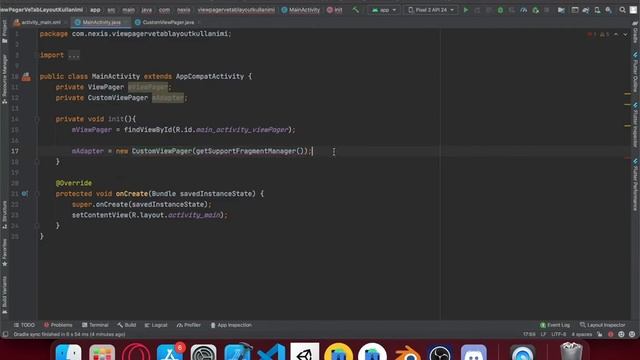Screen dimensions: 640x360
Task: Open Gradle panel on right edge
Action: [x=636, y=32]
